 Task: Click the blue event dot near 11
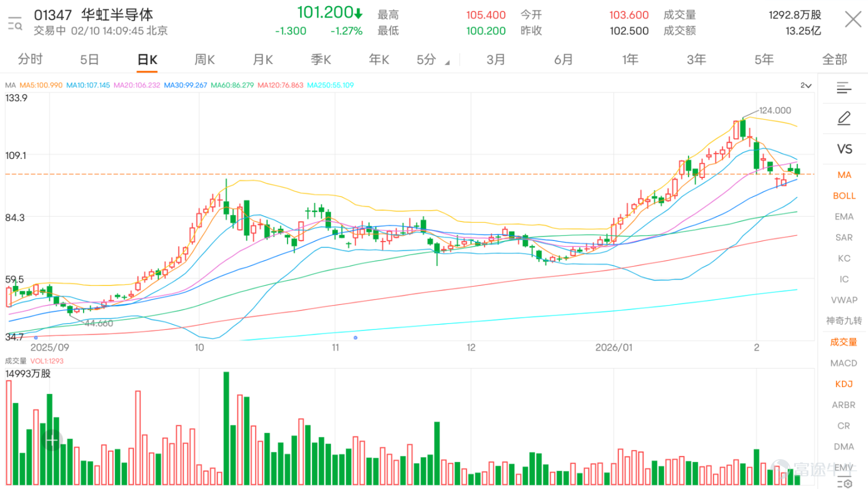(x=355, y=338)
